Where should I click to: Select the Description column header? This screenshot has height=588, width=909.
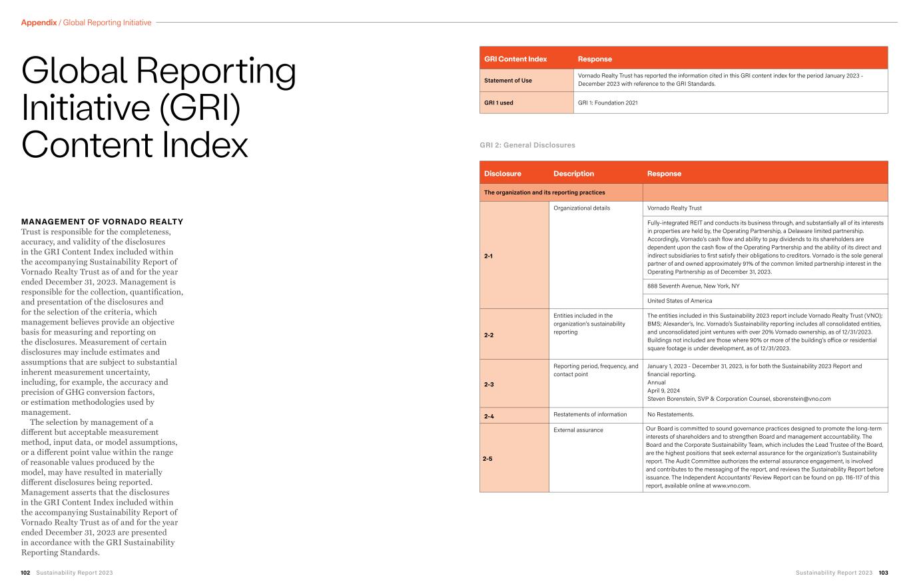(x=573, y=174)
